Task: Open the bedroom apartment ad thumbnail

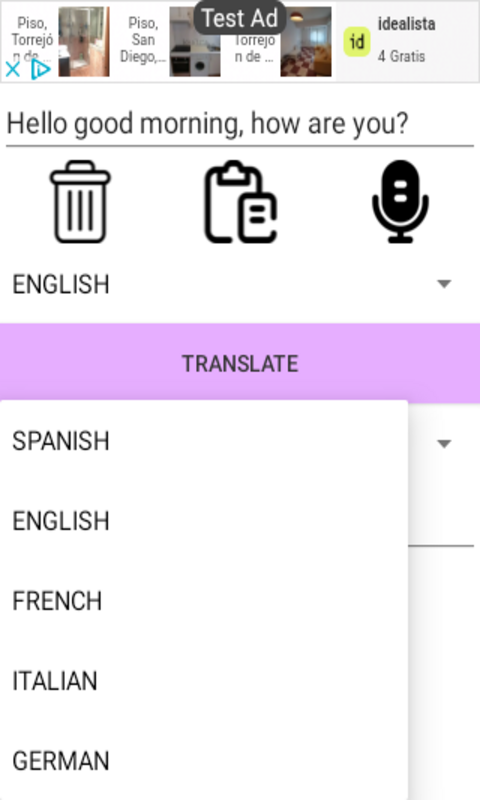Action: 306,42
